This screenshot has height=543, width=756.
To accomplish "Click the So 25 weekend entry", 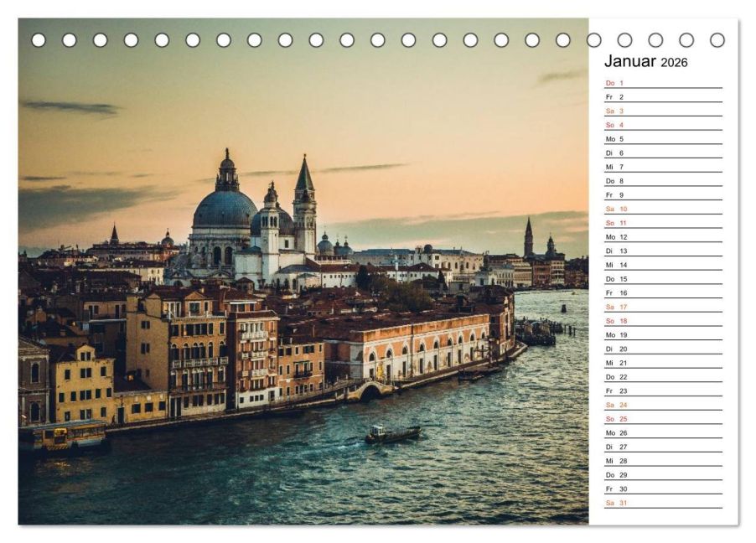I will (x=663, y=419).
